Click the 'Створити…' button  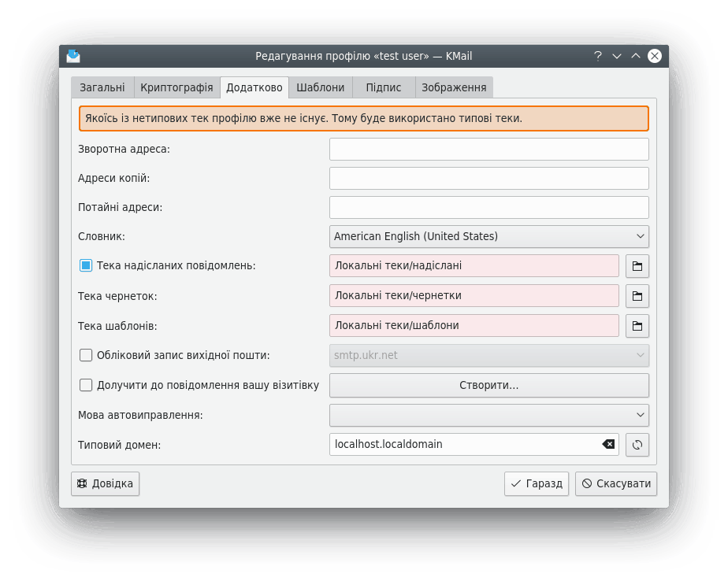click(488, 385)
